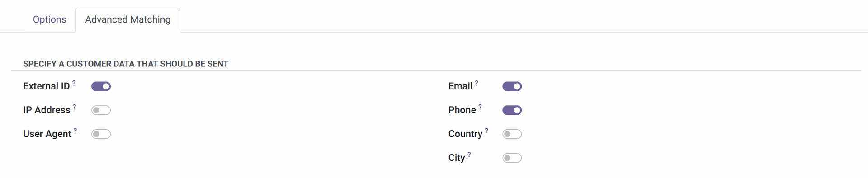Click the Country field label
Image resolution: width=868 pixels, height=178 pixels.
(465, 134)
